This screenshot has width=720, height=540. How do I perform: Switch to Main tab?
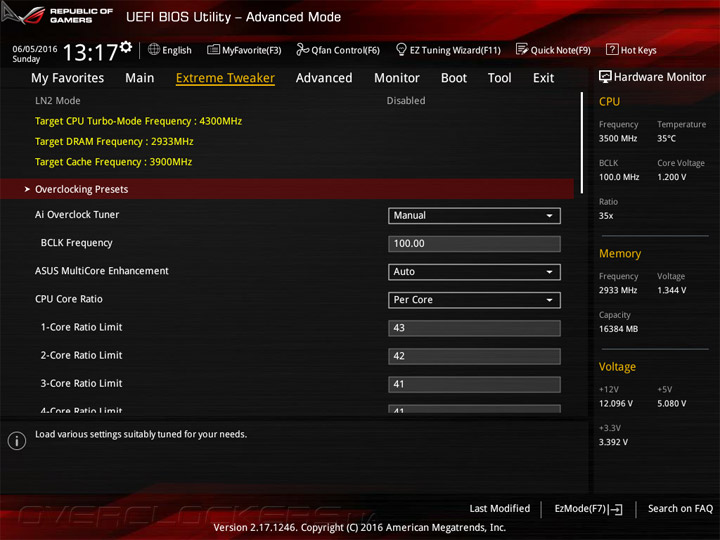[x=140, y=78]
